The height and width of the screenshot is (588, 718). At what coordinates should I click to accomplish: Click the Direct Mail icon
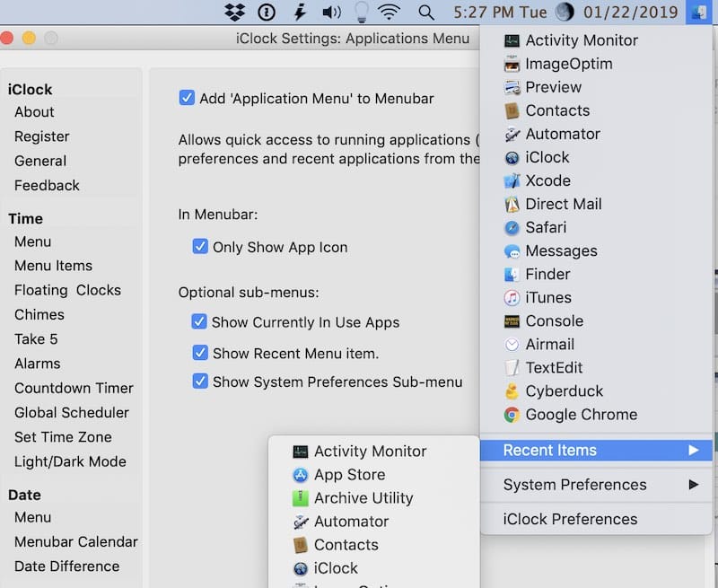point(512,205)
